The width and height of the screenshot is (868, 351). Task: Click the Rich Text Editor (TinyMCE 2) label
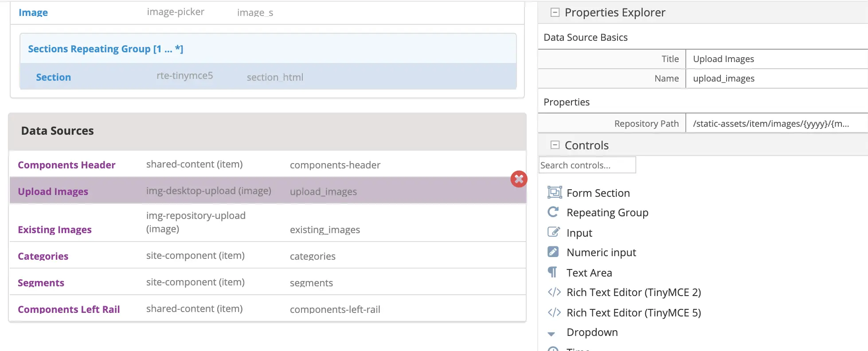(x=634, y=292)
